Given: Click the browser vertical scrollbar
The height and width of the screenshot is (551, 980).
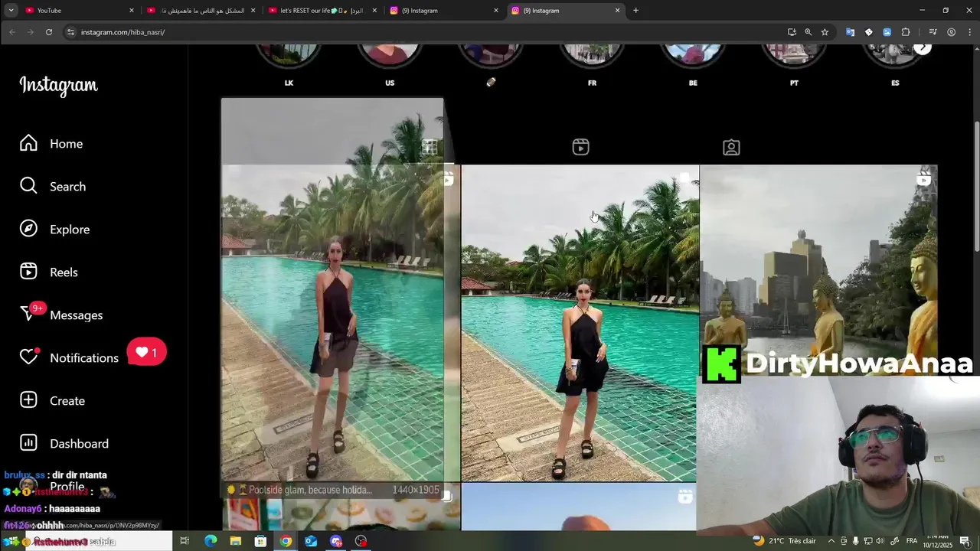Looking at the screenshot, I should pos(975,186).
